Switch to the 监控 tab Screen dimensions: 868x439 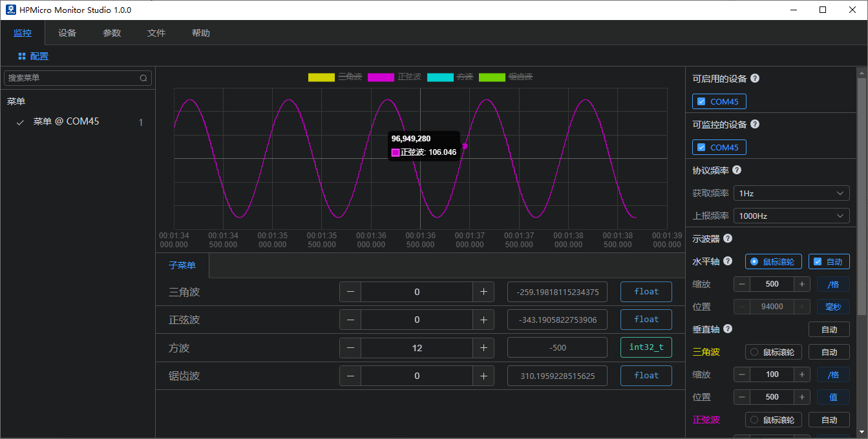point(23,33)
